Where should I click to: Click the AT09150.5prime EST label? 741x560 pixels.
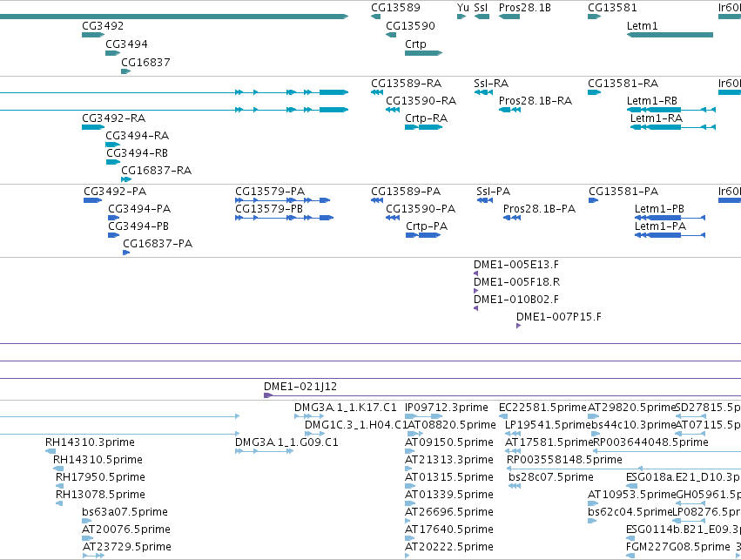[x=449, y=442]
